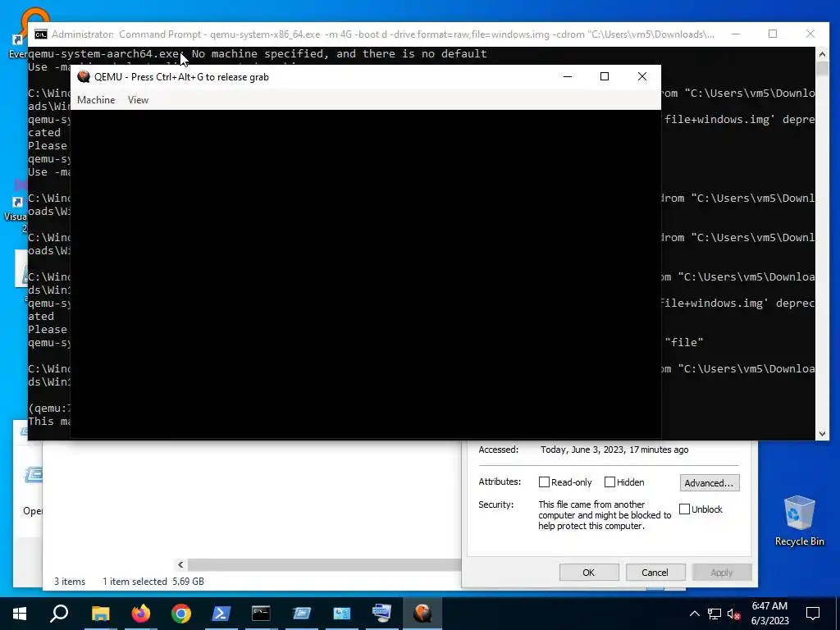Maximize the QEMU window

[x=605, y=76]
